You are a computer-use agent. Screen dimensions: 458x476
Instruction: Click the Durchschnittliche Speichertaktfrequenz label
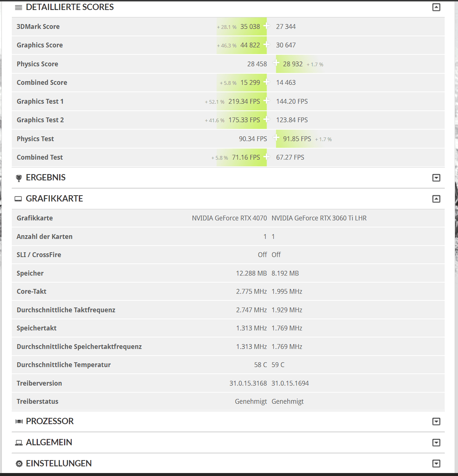79,347
